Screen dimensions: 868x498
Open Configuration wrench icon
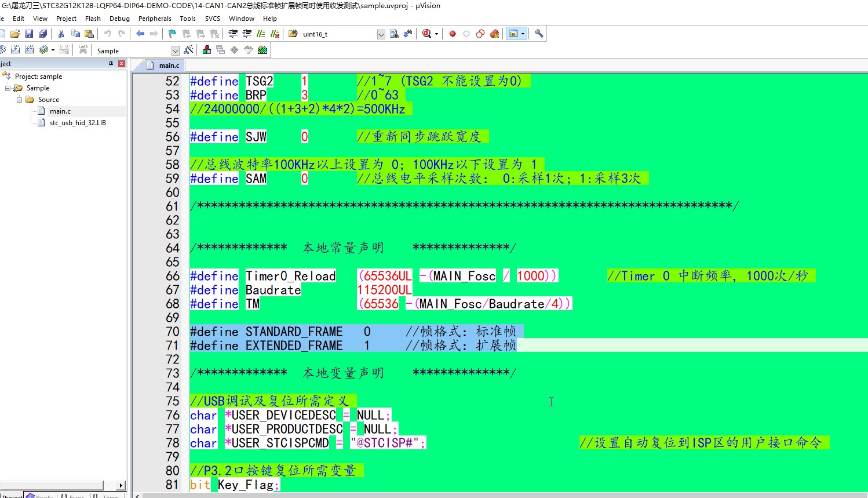click(x=539, y=34)
